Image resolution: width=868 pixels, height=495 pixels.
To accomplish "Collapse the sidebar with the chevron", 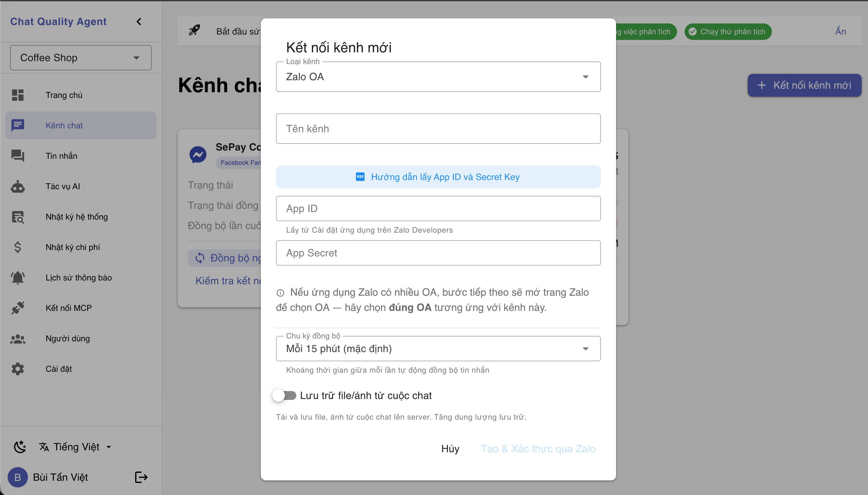I will (x=139, y=22).
